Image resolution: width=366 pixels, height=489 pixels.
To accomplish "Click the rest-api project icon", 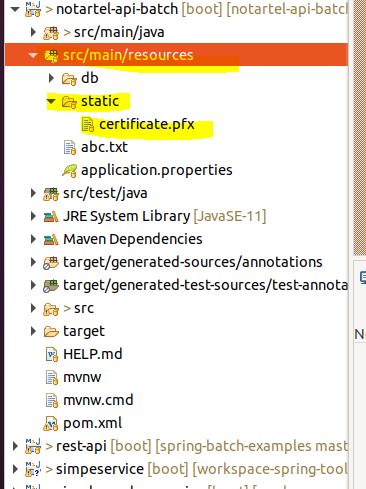I will pos(33,446).
